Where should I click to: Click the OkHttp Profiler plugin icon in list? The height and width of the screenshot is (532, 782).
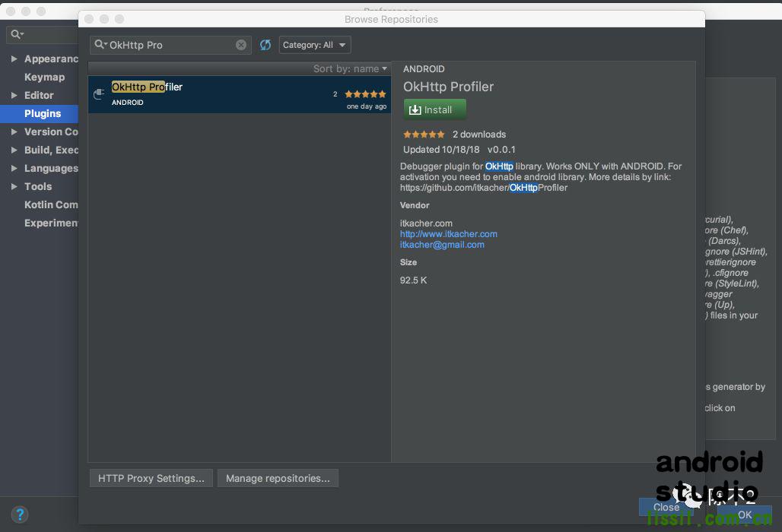click(x=99, y=93)
